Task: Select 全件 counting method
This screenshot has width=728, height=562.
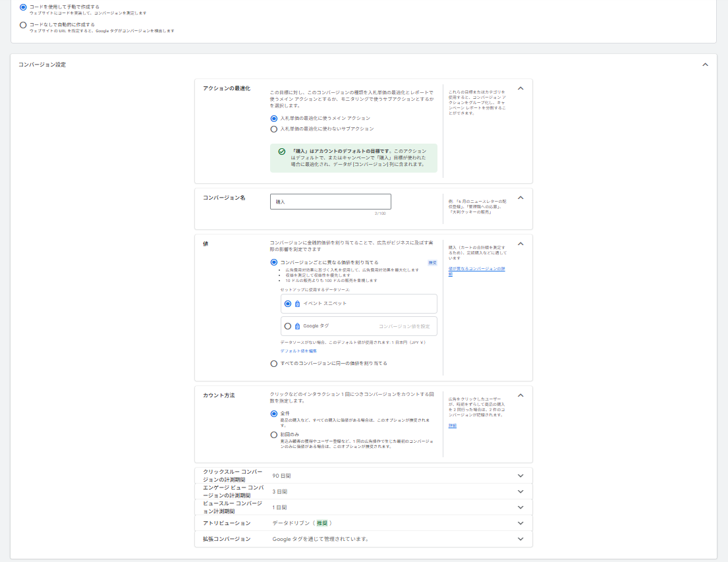Action: (x=274, y=414)
